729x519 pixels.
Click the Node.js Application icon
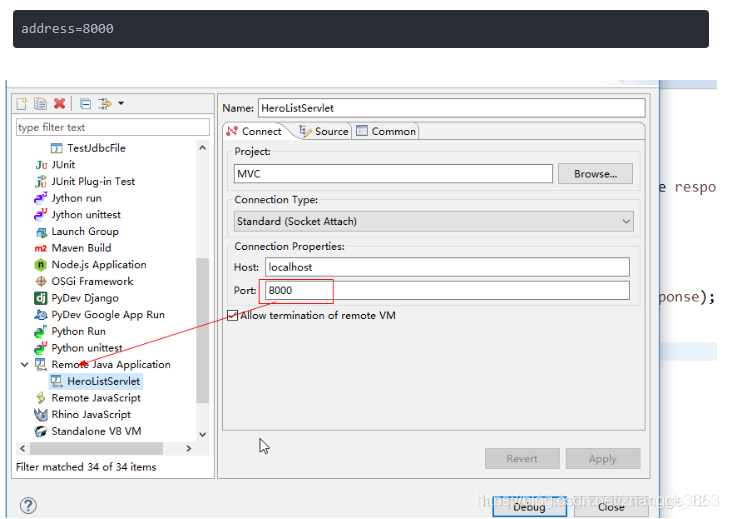41,265
